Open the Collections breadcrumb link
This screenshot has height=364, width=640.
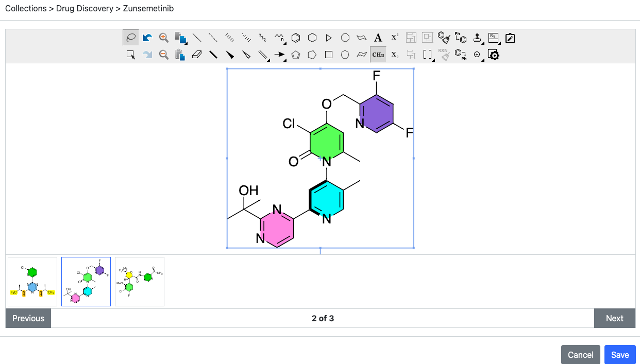click(x=26, y=8)
